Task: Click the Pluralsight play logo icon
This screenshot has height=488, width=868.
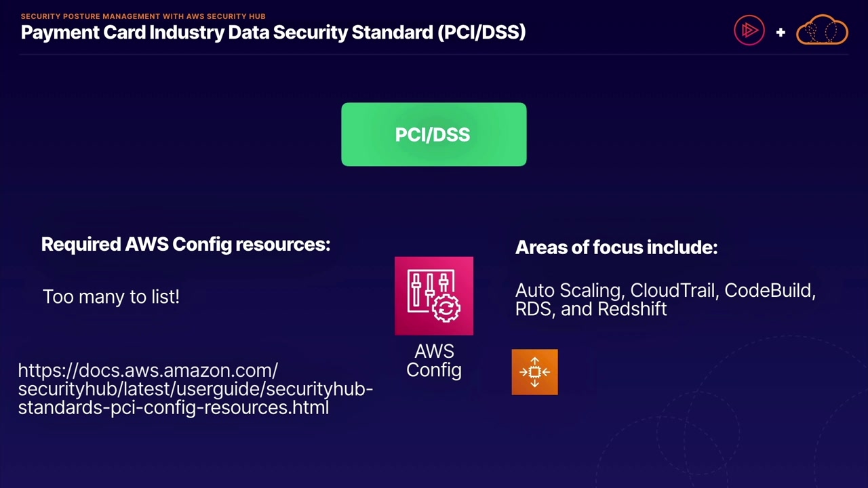Action: 749,30
